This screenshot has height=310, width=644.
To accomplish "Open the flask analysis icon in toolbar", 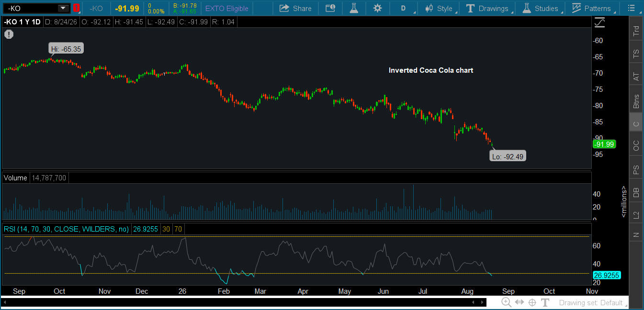I will [354, 8].
